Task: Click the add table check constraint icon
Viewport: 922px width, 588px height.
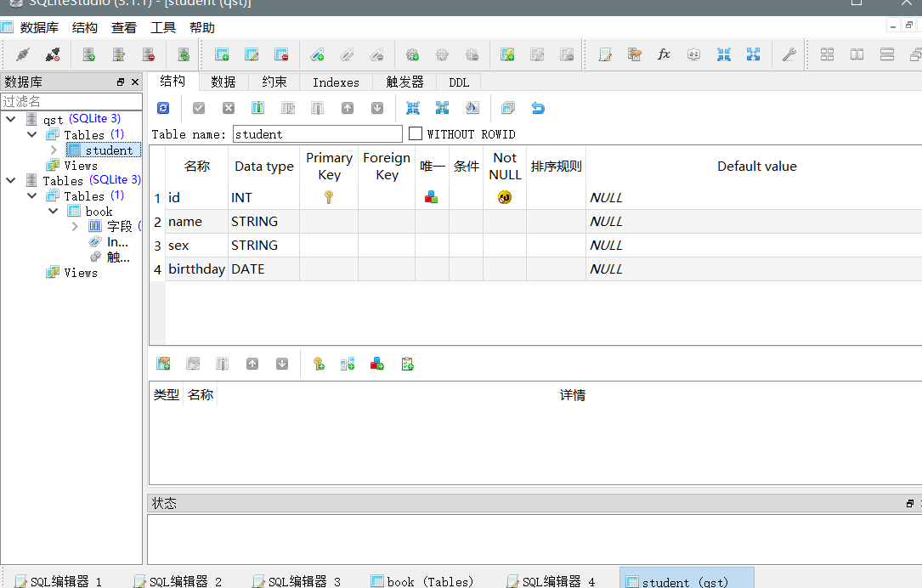Action: point(407,365)
